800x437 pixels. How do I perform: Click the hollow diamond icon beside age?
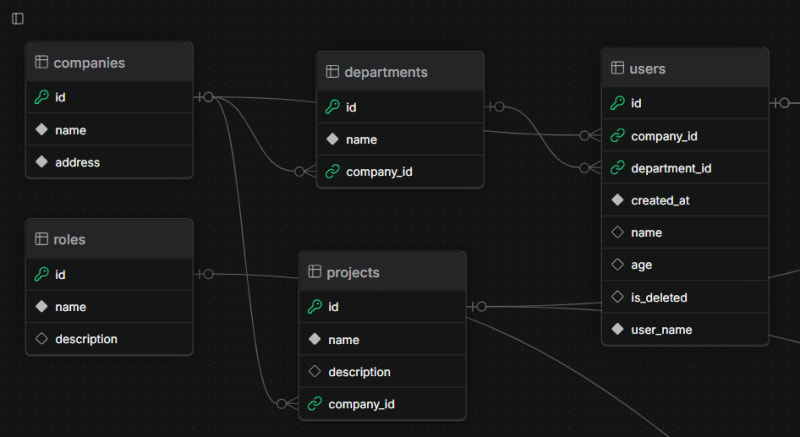click(x=618, y=265)
